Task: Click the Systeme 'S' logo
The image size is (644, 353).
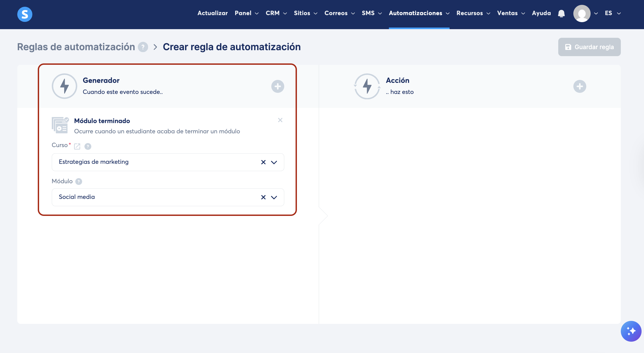Action: 25,14
